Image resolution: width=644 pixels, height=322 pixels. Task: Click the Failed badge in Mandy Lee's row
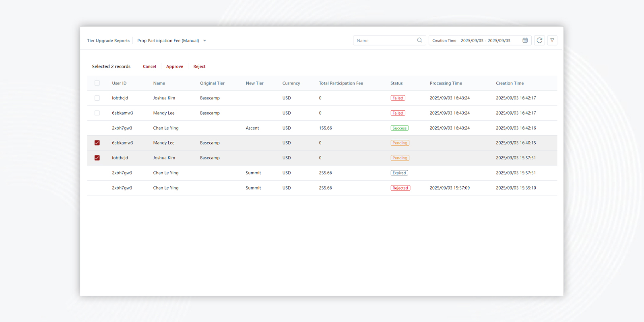[x=398, y=113]
